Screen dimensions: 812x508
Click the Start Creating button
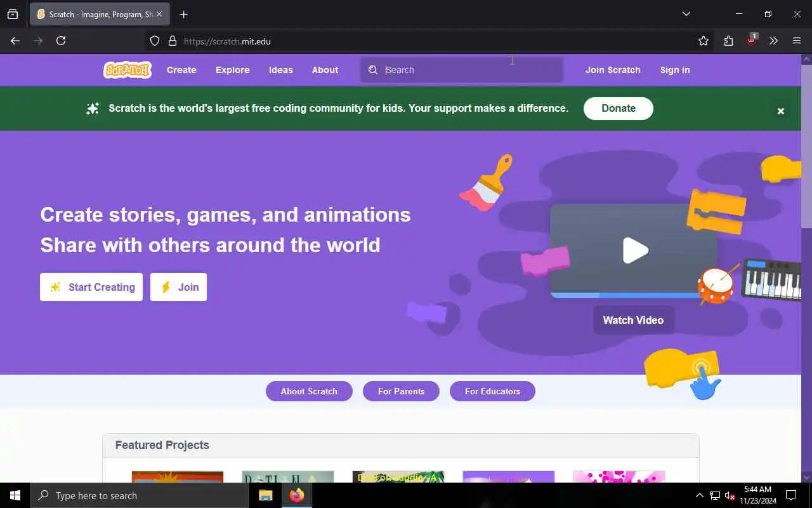pyautogui.click(x=91, y=287)
